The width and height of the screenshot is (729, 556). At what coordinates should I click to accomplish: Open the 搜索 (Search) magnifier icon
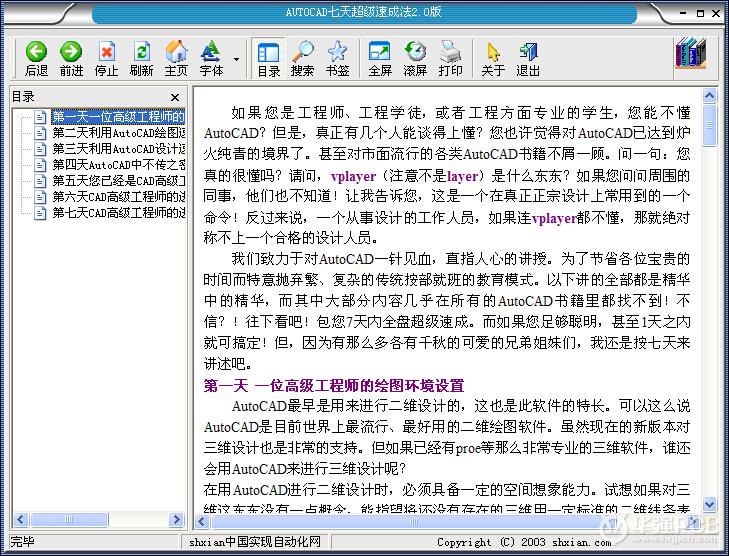point(302,58)
